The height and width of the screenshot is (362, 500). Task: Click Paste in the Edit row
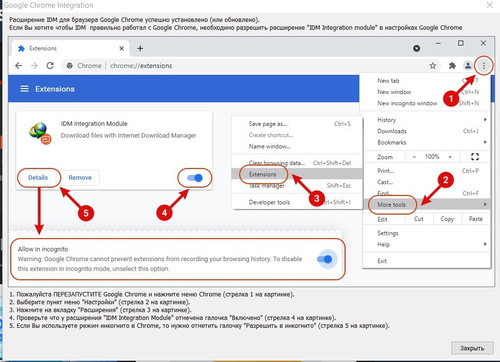click(476, 219)
